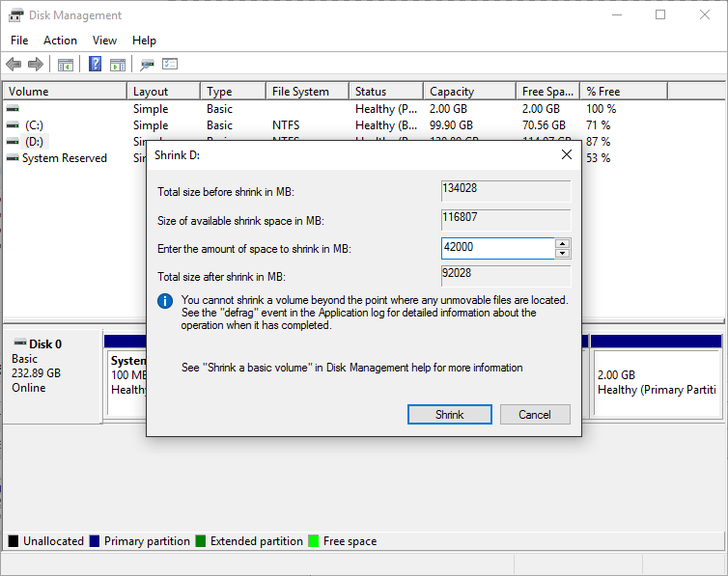Select the System Reserved partition block on Disk 0
The height and width of the screenshot is (576, 728).
(127, 383)
